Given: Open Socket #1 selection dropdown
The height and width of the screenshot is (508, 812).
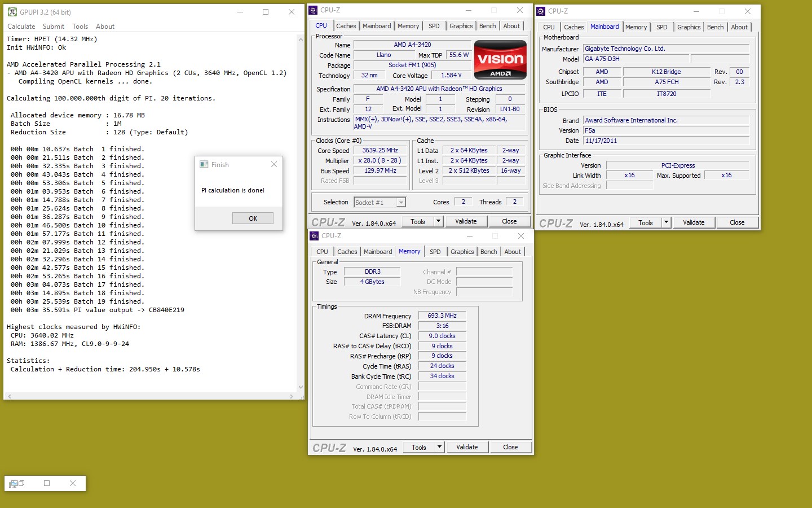Looking at the screenshot, I should coord(379,202).
